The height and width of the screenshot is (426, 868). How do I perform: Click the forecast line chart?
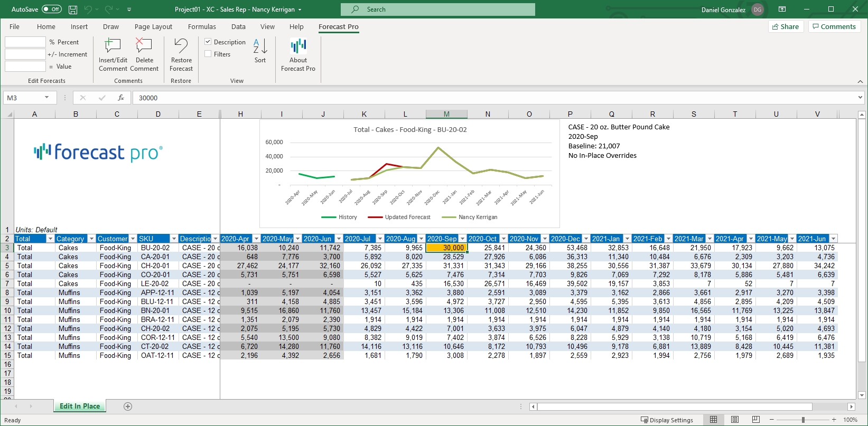pos(409,174)
